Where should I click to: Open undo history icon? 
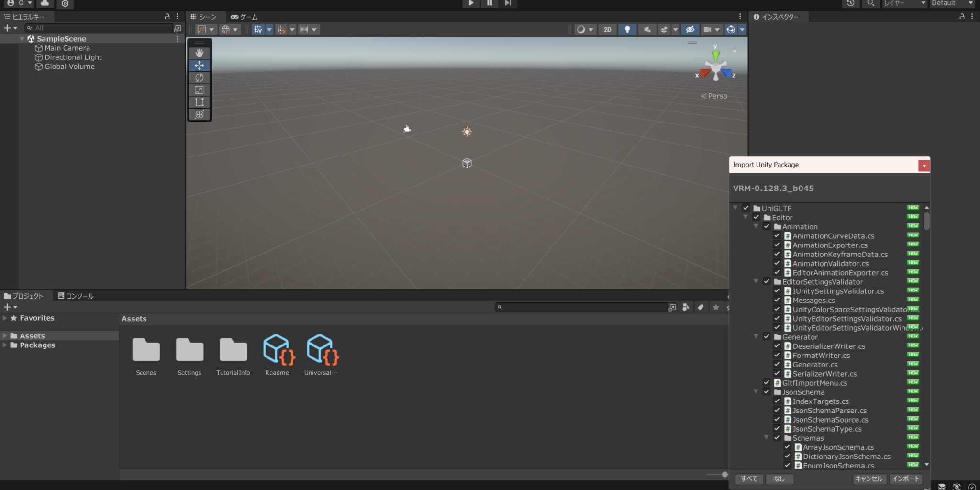tap(850, 3)
